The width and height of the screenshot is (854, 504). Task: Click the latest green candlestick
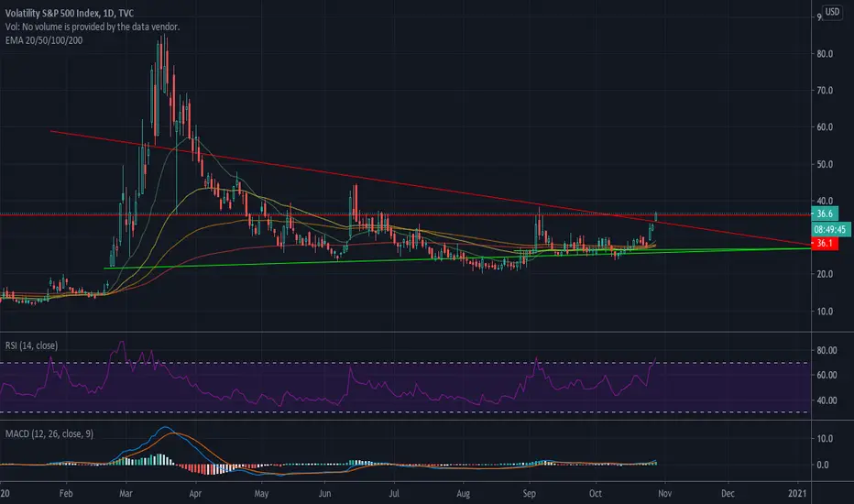click(x=656, y=216)
